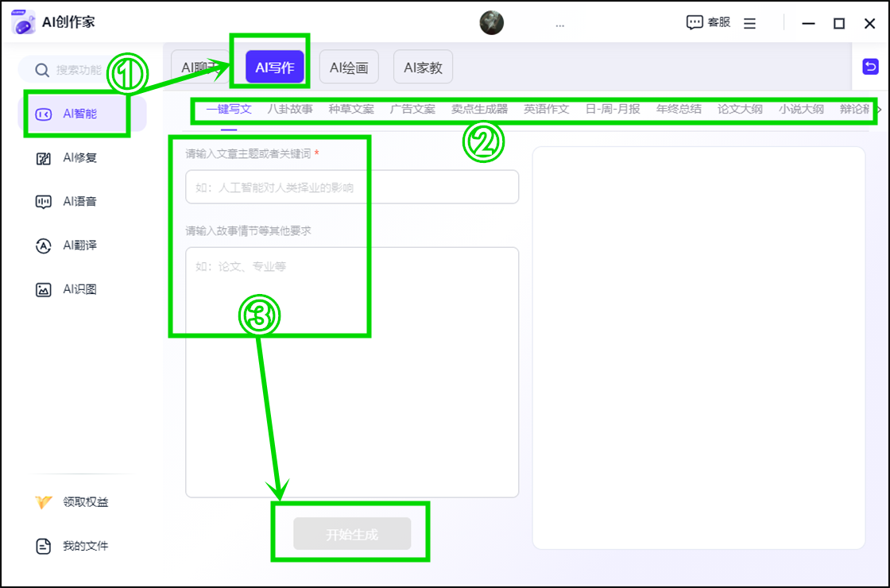The width and height of the screenshot is (890, 588).
Task: Open 我的文件 in the sidebar
Action: [85, 546]
